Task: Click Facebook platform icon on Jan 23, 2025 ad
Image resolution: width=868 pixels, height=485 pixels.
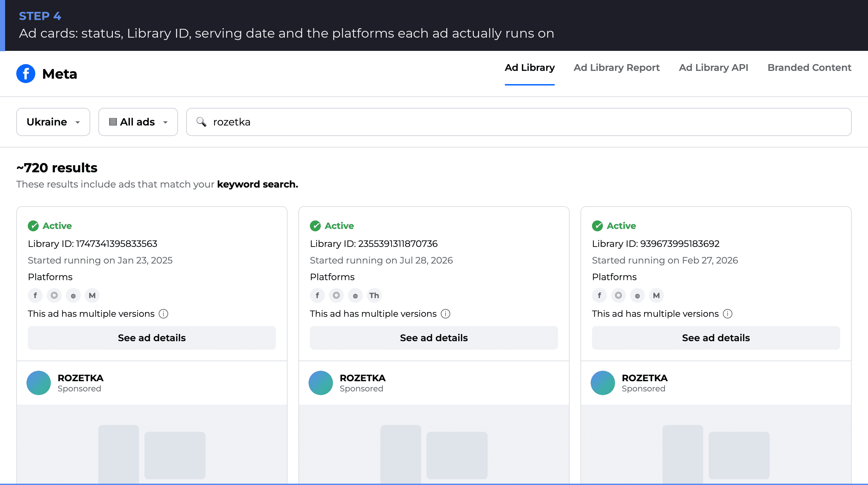Action: pyautogui.click(x=35, y=295)
